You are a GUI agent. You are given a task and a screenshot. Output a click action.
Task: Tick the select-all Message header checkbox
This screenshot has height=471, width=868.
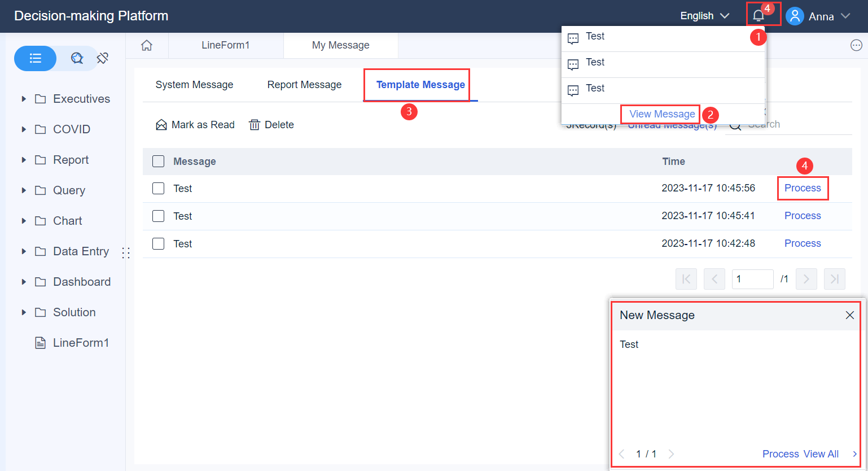pyautogui.click(x=159, y=162)
